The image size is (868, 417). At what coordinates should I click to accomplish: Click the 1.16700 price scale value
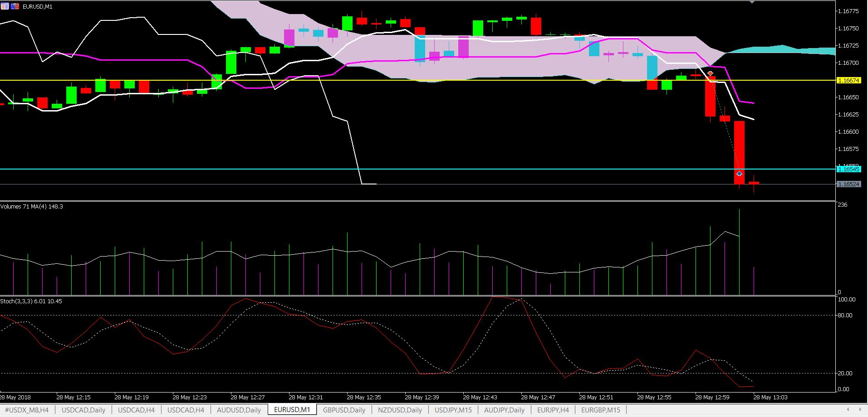point(848,63)
